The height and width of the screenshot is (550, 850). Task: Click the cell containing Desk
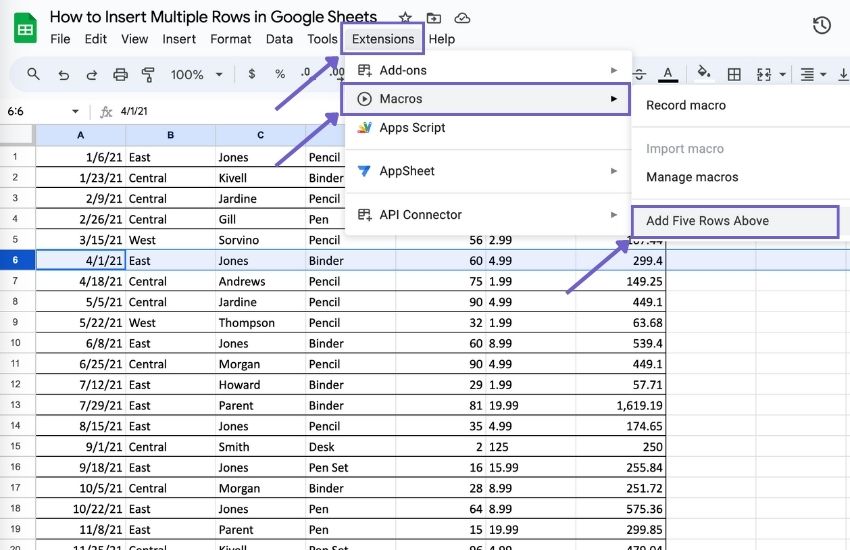point(350,447)
